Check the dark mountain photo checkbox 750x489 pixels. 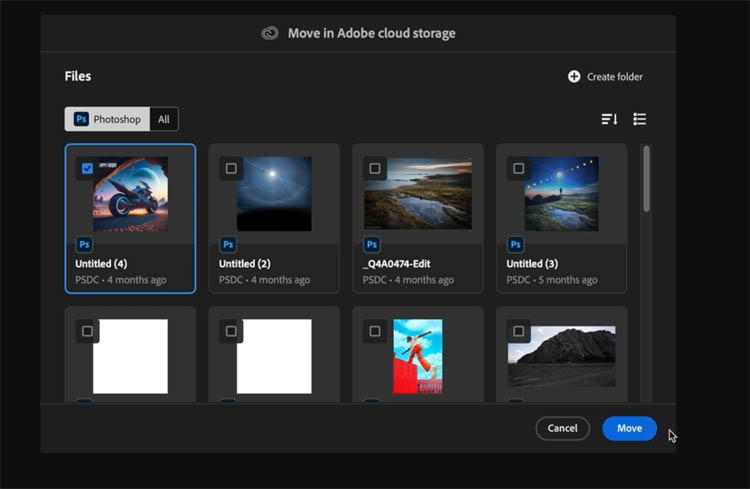click(518, 331)
